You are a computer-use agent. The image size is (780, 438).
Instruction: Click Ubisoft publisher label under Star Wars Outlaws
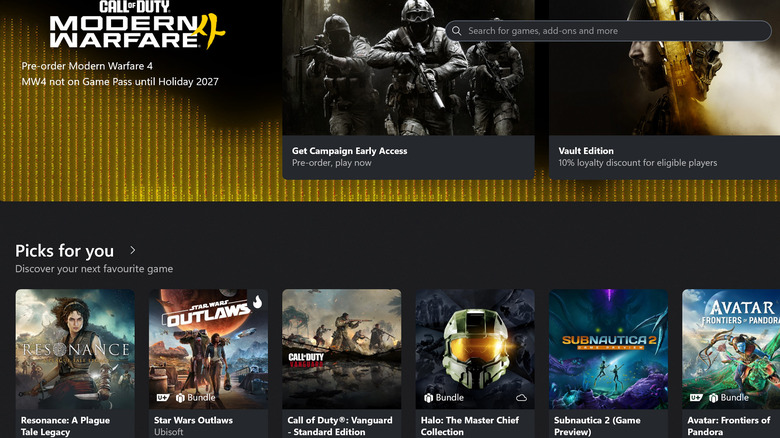coord(169,432)
